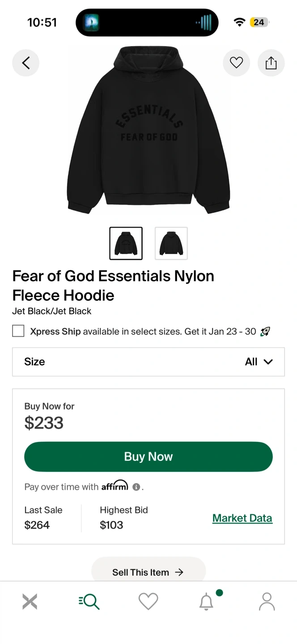
Task: Tap the back arrow button
Action: click(25, 63)
